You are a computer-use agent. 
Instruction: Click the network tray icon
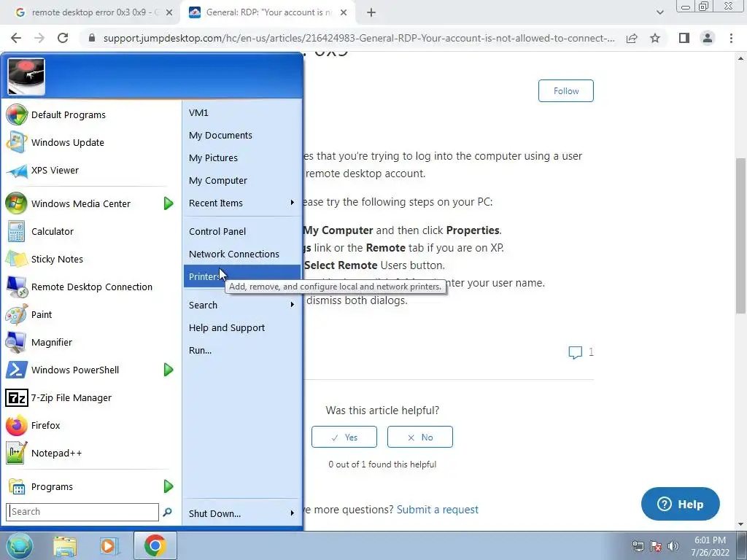638,546
